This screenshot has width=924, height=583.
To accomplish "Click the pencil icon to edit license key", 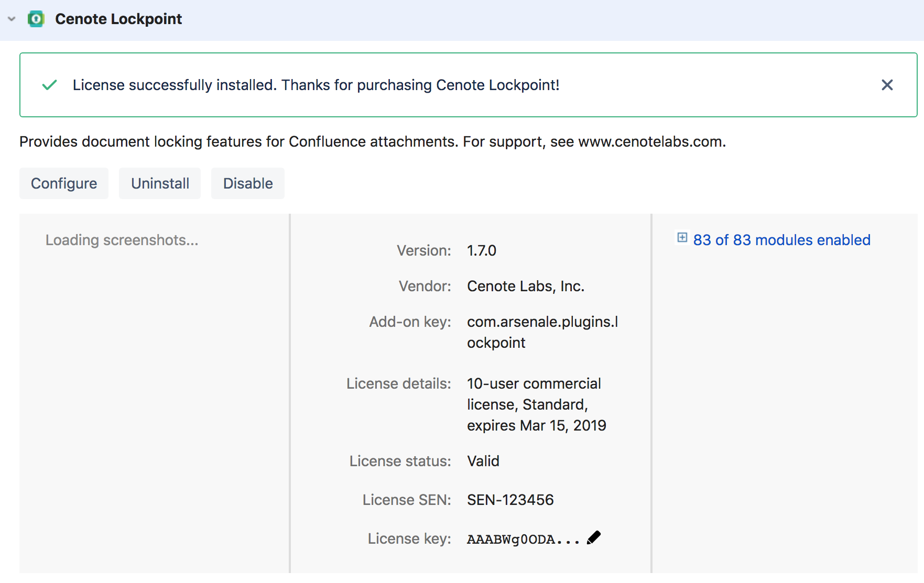I will click(x=594, y=538).
